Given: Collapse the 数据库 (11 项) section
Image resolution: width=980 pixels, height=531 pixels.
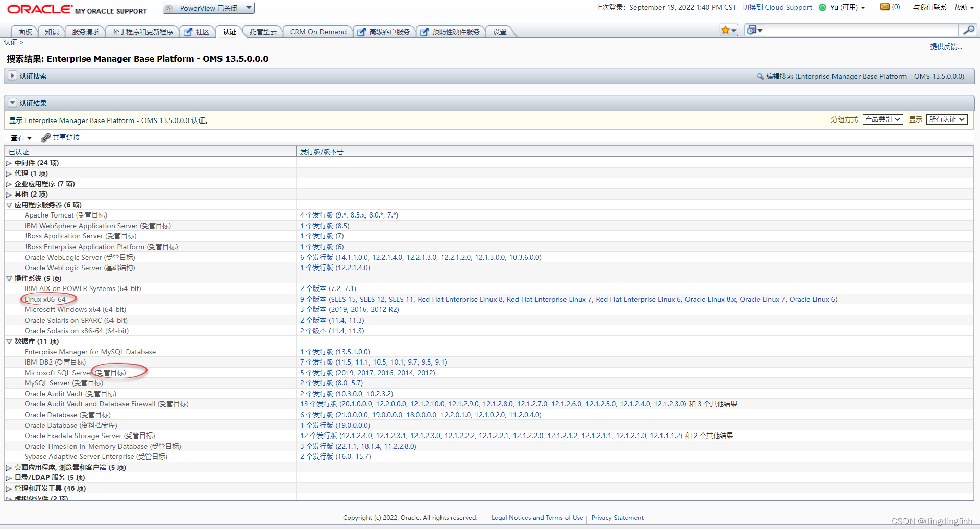Looking at the screenshot, I should pyautogui.click(x=9, y=341).
